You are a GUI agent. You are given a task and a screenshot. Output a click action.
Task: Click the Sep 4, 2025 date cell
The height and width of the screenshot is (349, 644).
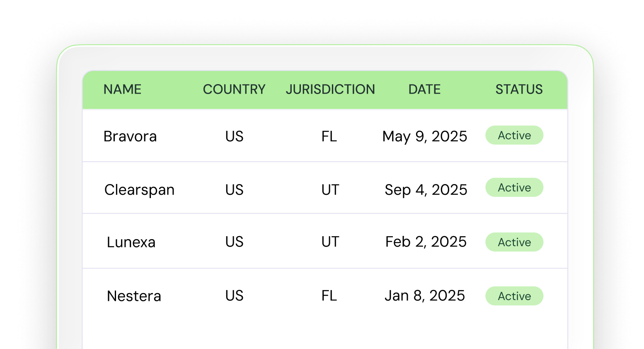point(426,190)
